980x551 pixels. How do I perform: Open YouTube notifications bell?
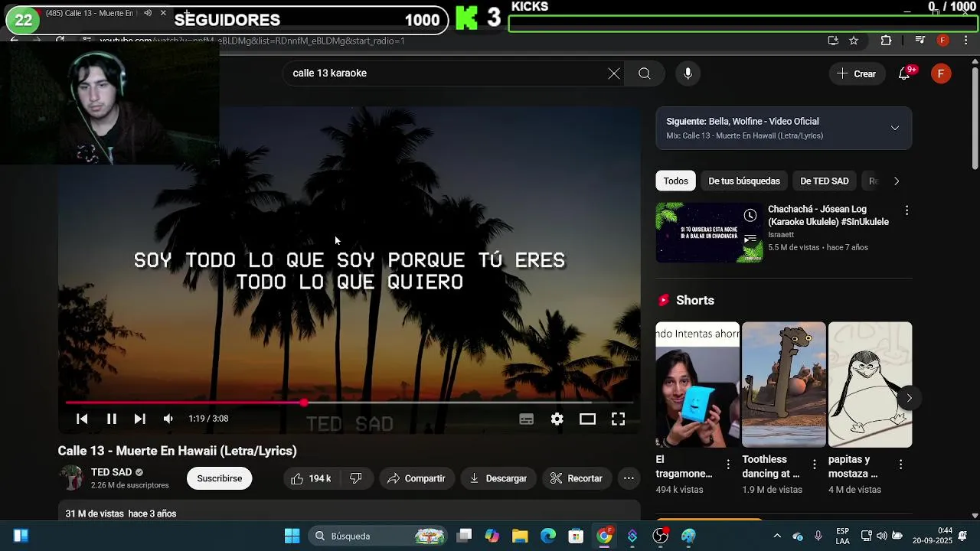click(x=905, y=73)
